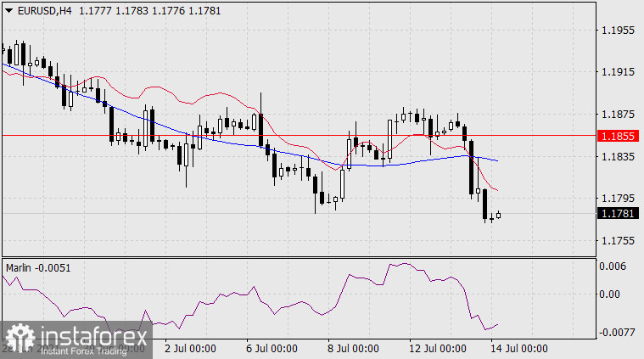Click the 1.1875 price axis label
Viewport: 644px width, 359px height.
pos(618,115)
